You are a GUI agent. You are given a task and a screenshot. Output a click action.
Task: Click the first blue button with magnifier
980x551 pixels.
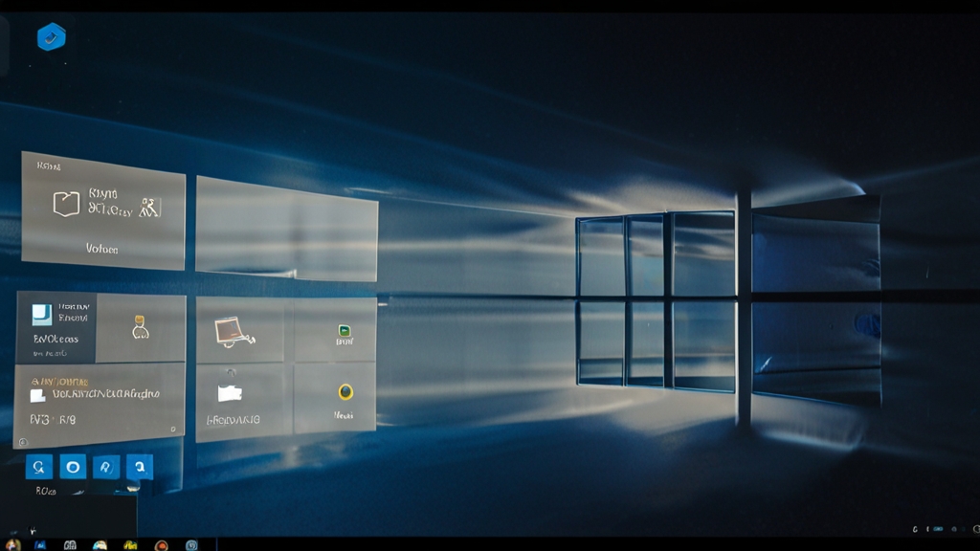tap(39, 467)
